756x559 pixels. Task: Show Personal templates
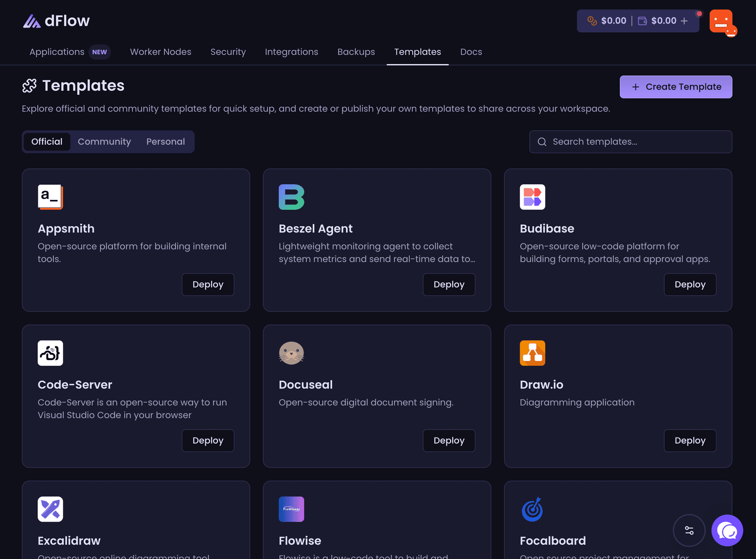165,142
